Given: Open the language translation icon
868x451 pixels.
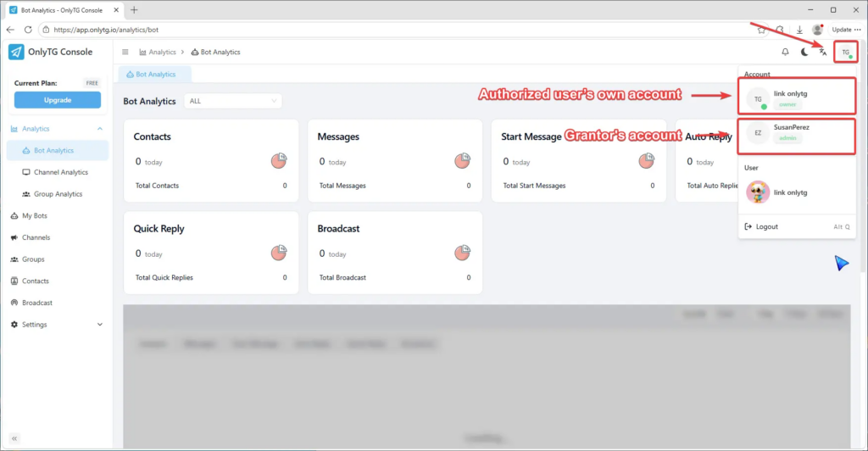Looking at the screenshot, I should pos(823,52).
